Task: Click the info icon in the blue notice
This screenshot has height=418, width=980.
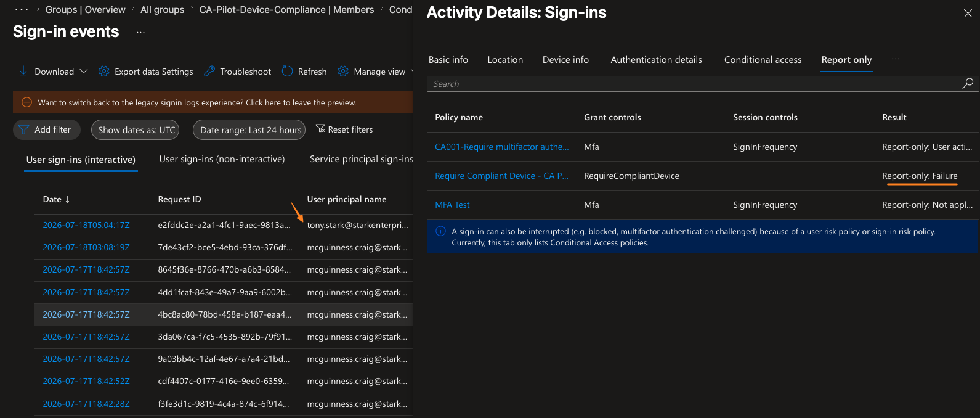Action: [x=441, y=232]
